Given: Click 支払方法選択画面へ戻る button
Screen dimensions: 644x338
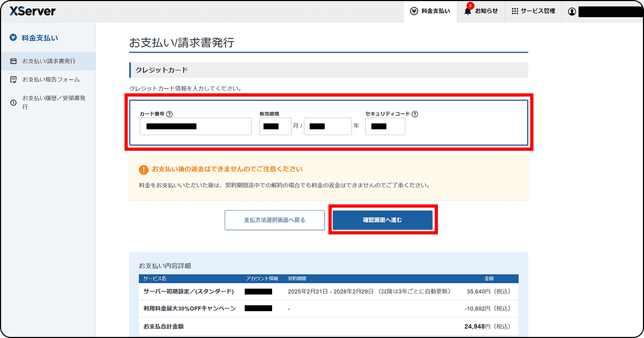Looking at the screenshot, I should click(274, 220).
